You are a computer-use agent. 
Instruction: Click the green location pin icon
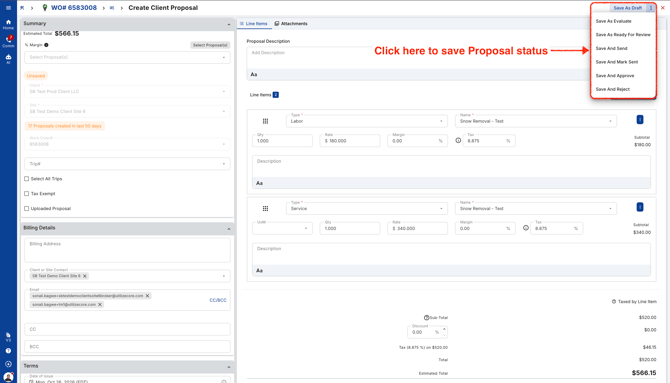tap(45, 8)
